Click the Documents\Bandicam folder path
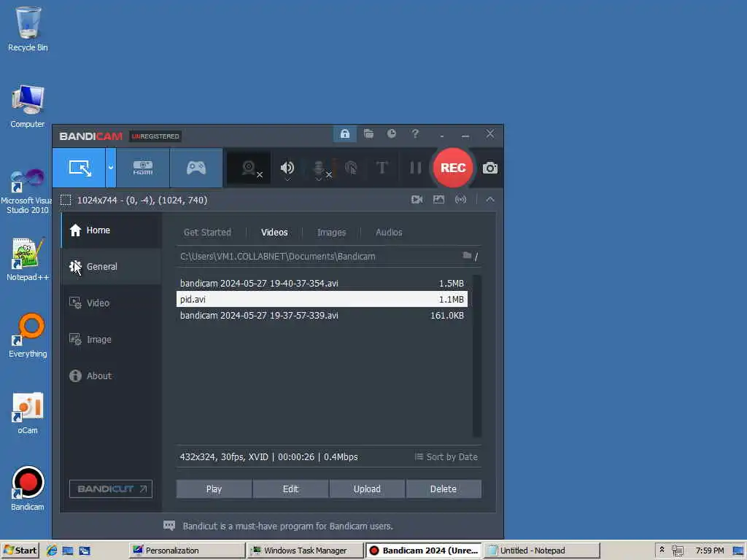Viewport: 747px width, 560px height. (278, 256)
